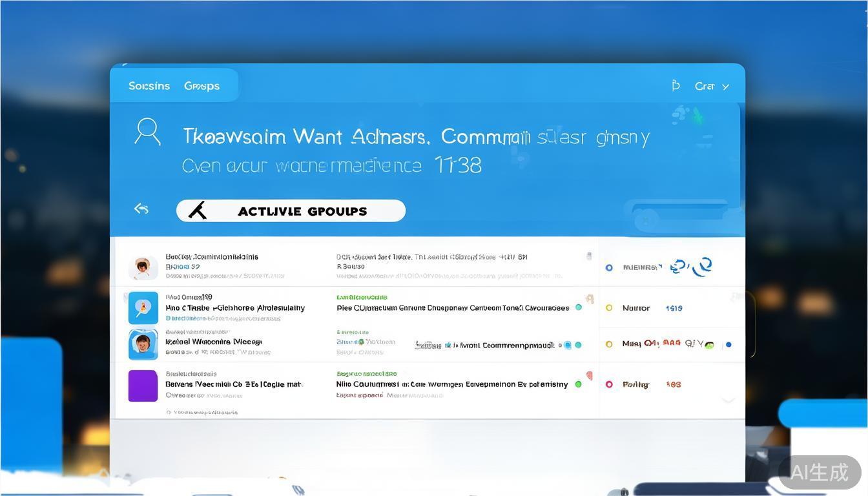Open the blue chat-bubble group icon
Image resolution: width=868 pixels, height=496 pixels.
click(143, 308)
